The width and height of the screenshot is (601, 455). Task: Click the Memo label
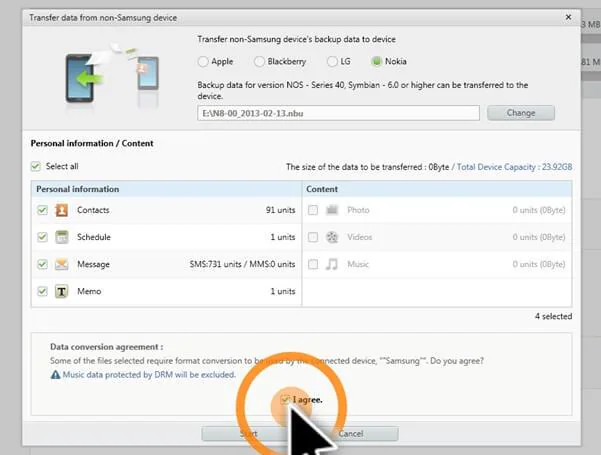[89, 291]
